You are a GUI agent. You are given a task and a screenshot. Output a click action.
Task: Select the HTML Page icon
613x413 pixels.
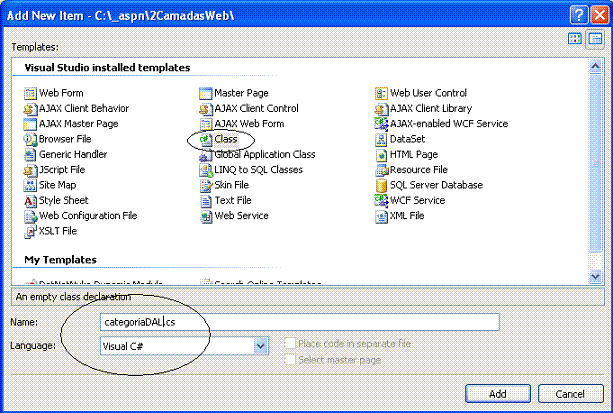pyautogui.click(x=381, y=154)
